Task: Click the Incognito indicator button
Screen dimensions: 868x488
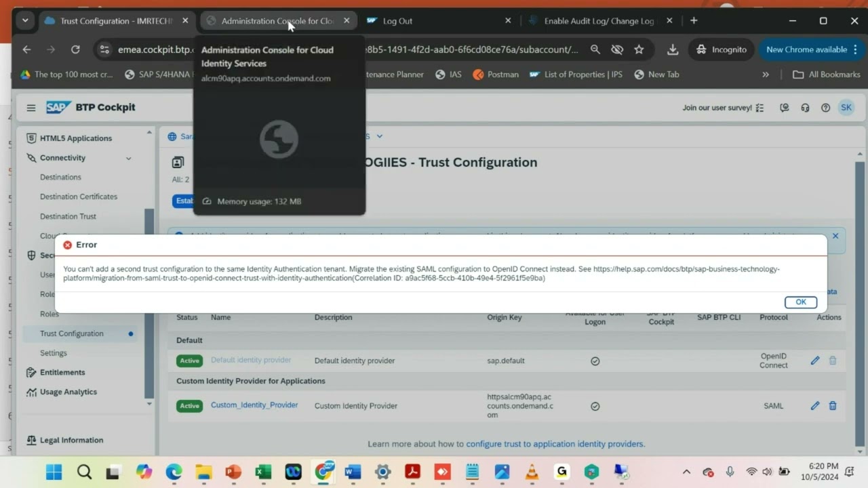Action: [722, 49]
